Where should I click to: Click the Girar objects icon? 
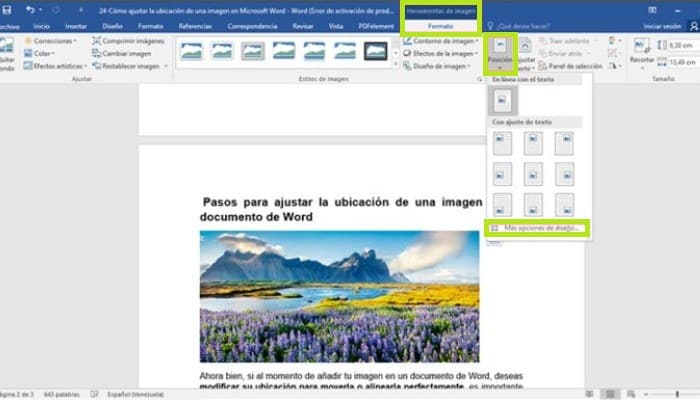[614, 66]
